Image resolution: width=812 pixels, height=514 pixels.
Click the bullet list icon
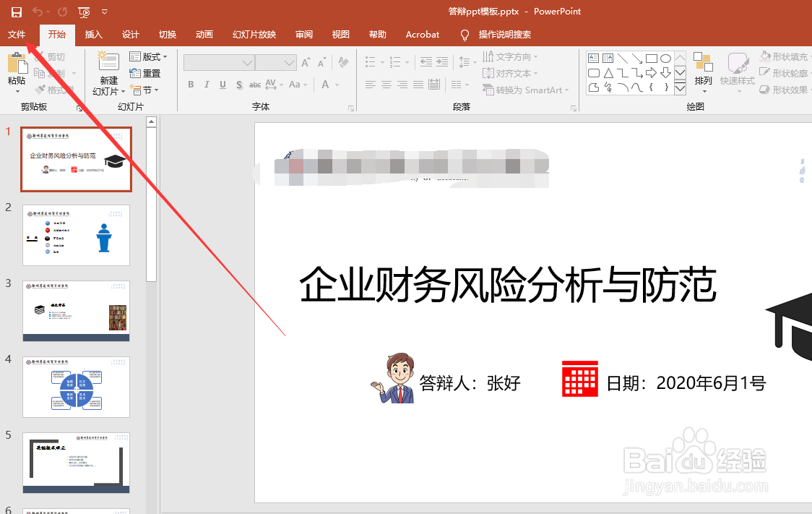(371, 62)
